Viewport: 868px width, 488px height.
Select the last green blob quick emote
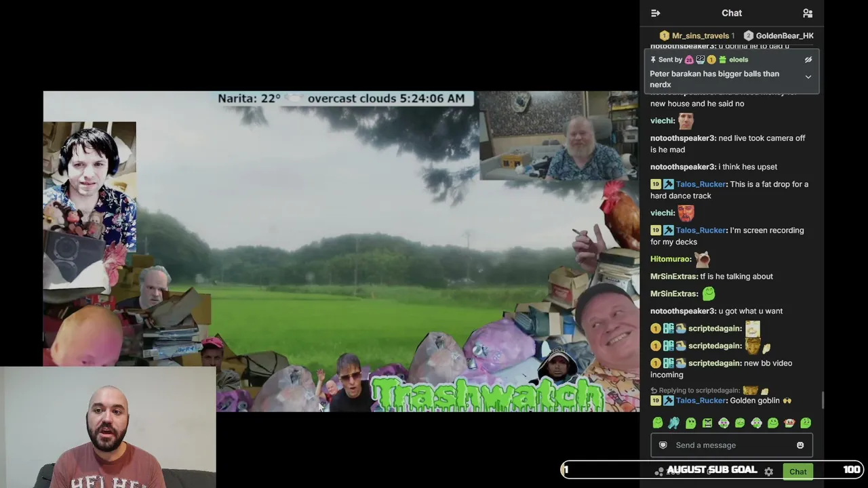click(x=806, y=423)
